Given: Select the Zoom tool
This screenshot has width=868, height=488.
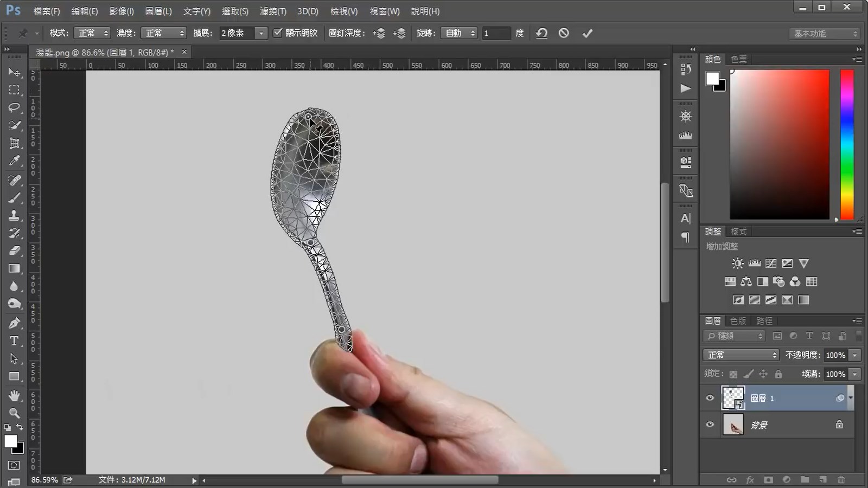Looking at the screenshot, I should click(14, 413).
